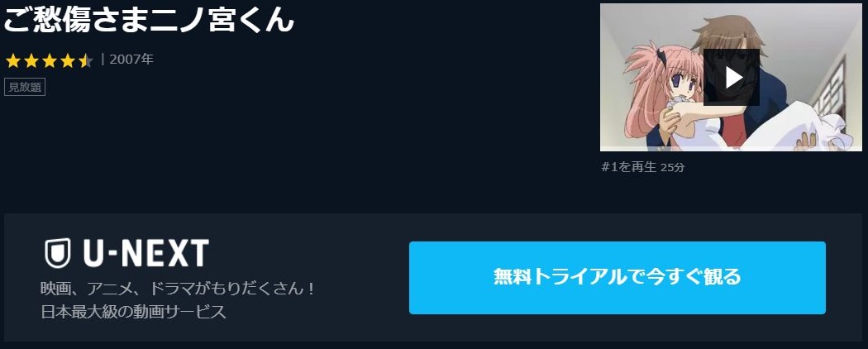
Task: Select the third gold rating star
Action: pos(50,60)
